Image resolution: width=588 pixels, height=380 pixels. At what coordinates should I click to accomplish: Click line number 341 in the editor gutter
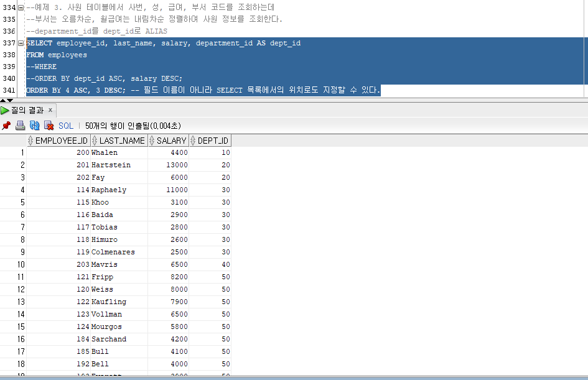click(9, 90)
